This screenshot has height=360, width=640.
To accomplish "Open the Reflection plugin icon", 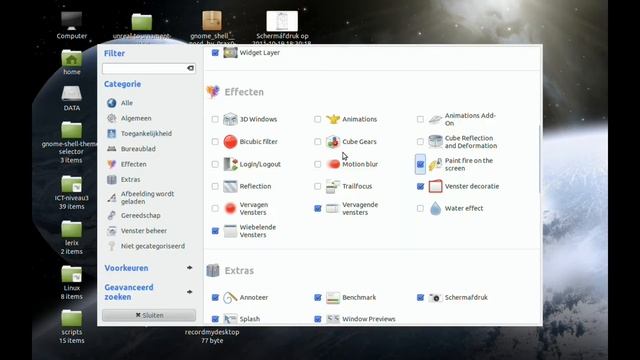I will [x=230, y=186].
